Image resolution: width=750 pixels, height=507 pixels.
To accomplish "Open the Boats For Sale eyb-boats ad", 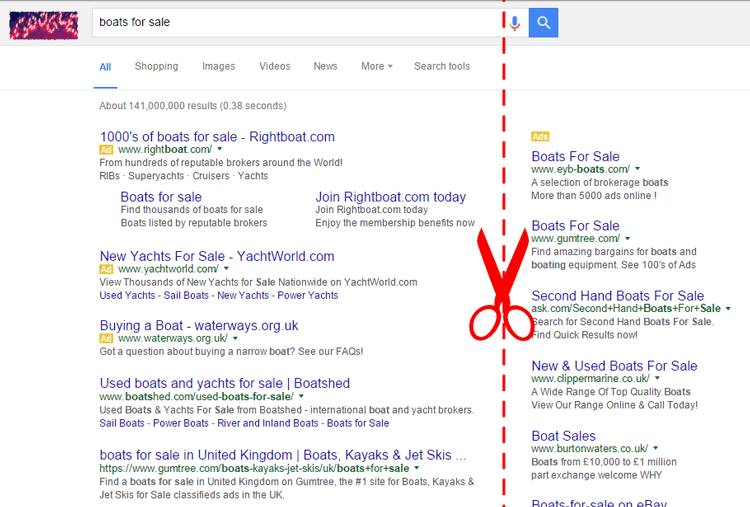I will pyautogui.click(x=575, y=156).
